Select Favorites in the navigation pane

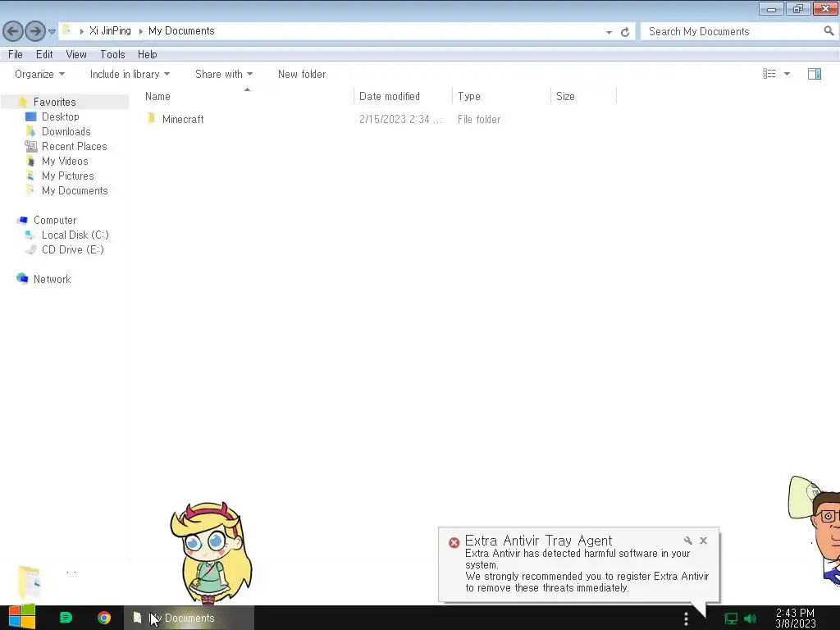tap(55, 102)
